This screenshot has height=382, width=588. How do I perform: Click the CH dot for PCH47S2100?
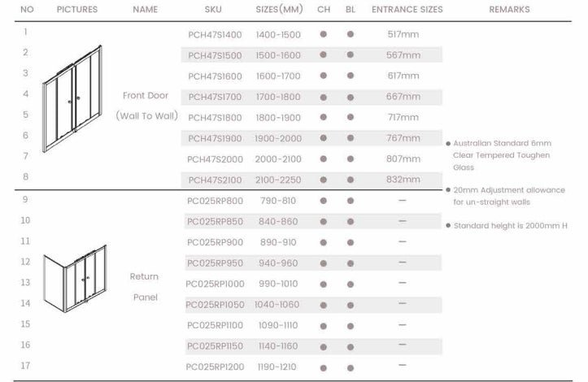point(323,180)
